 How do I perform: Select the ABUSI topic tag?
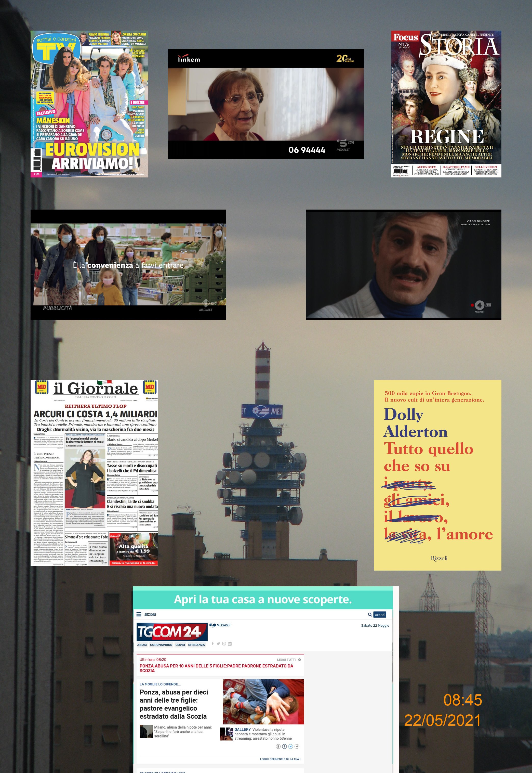pyautogui.click(x=142, y=645)
